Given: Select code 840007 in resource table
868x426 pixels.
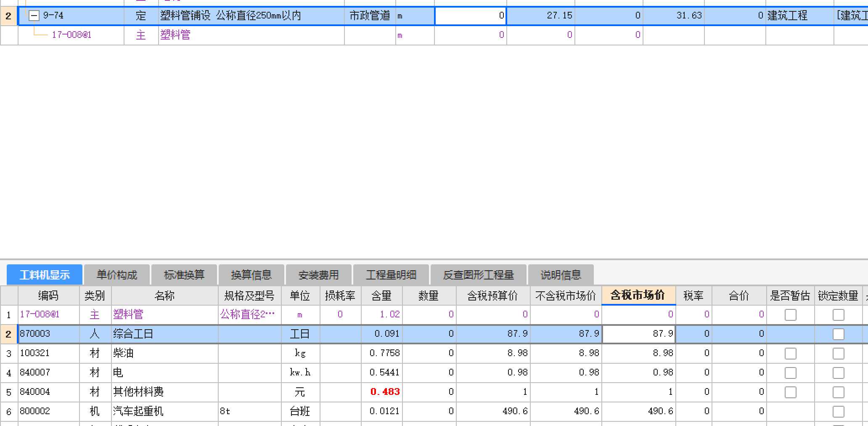Looking at the screenshot, I should click(49, 373).
